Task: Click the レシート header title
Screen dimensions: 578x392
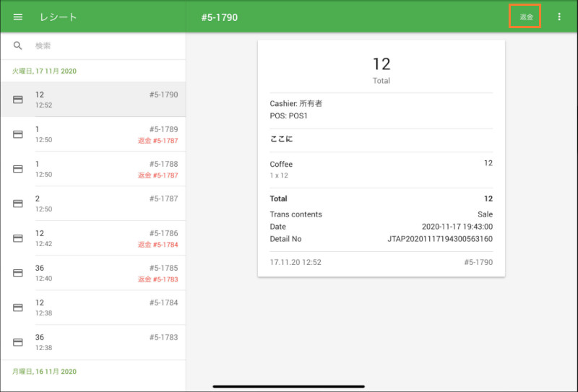Action: point(59,17)
